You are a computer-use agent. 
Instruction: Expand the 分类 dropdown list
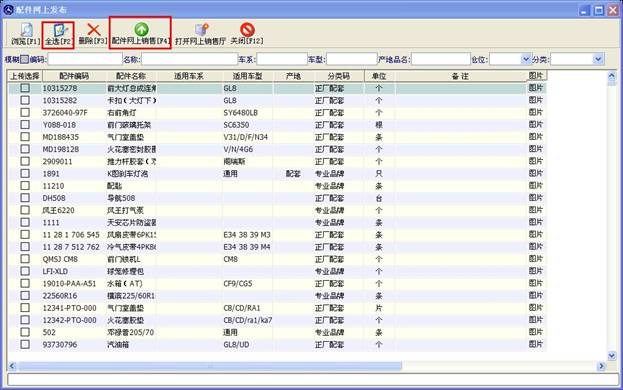pos(598,59)
